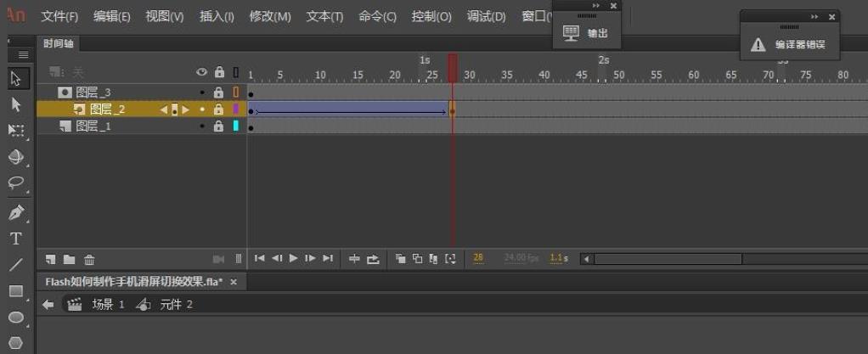Expand the 输出 panel with double arrows
This screenshot has width=868, height=354.
596,6
